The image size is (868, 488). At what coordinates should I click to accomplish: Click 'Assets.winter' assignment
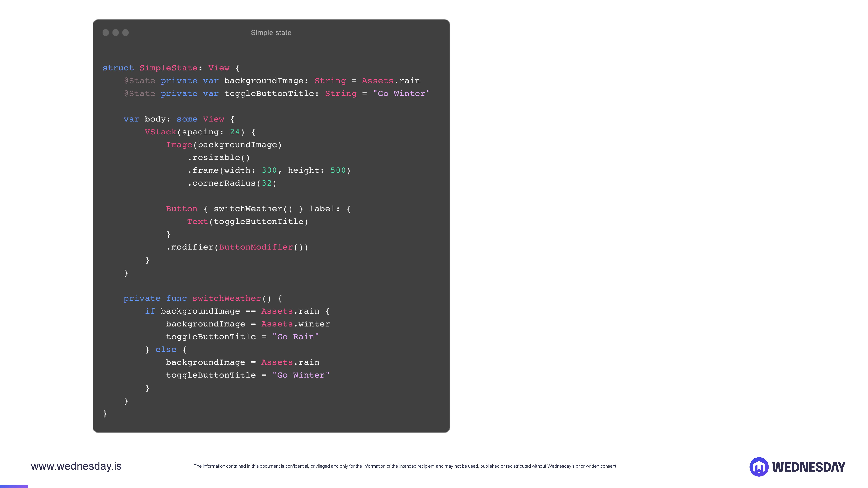(x=296, y=324)
